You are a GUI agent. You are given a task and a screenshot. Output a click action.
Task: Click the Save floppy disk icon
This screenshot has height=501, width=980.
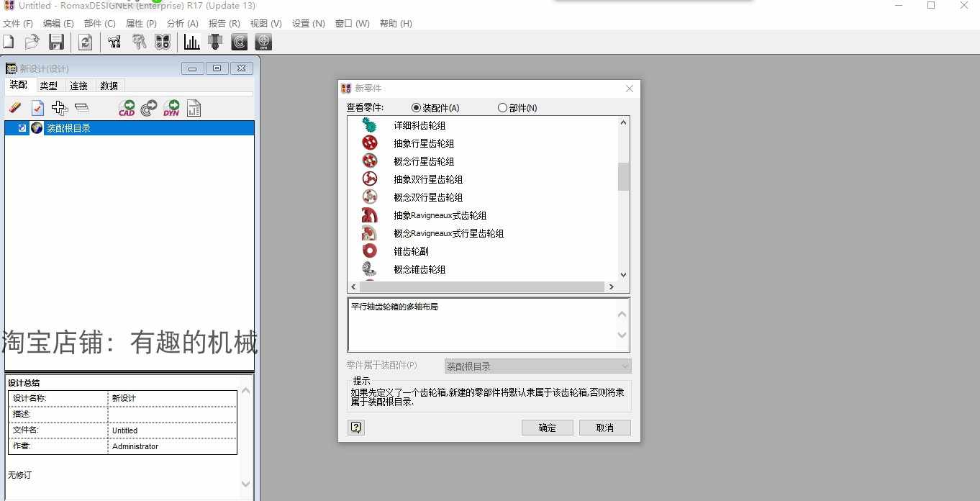pos(56,42)
